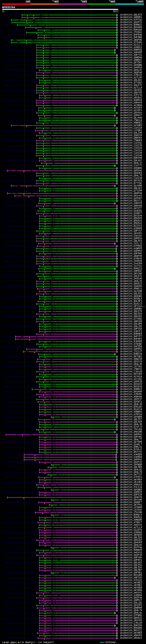Viewport: 146px width, 644px height.
Task: Open hit UniRef100_A9PA55
Action: (131, 53)
